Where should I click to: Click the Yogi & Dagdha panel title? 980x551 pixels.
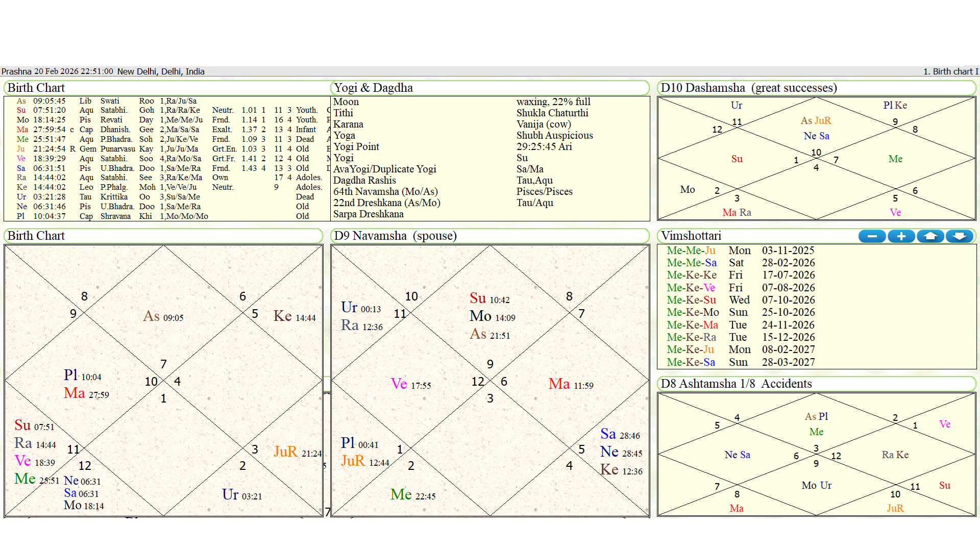[373, 88]
